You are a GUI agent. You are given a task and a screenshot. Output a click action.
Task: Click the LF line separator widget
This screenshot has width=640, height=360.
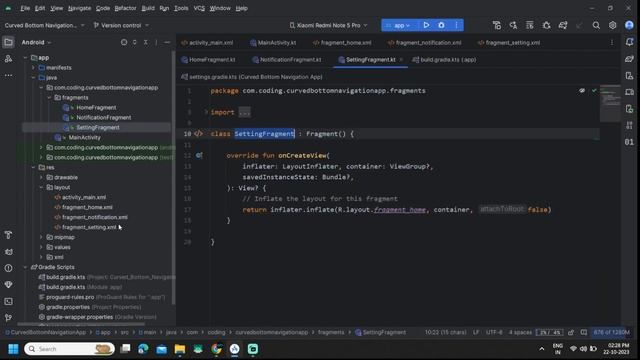pos(476,333)
